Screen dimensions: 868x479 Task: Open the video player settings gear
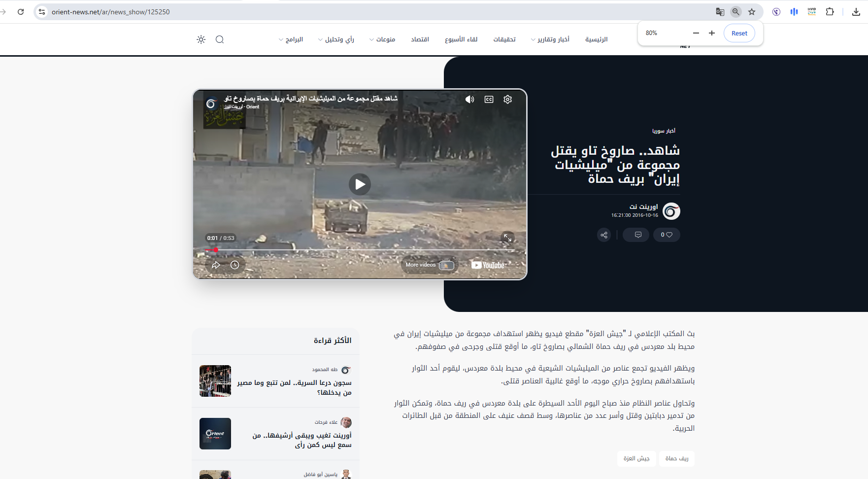click(x=507, y=99)
